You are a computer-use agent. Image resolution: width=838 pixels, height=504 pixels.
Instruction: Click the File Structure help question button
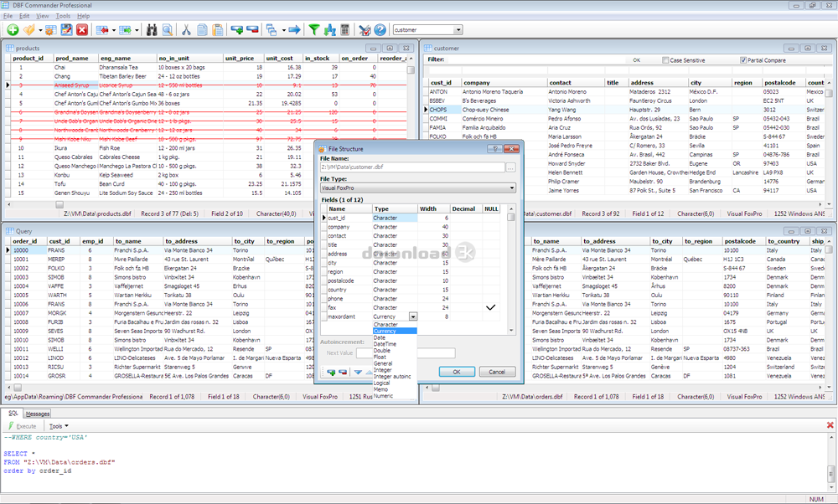(x=494, y=149)
